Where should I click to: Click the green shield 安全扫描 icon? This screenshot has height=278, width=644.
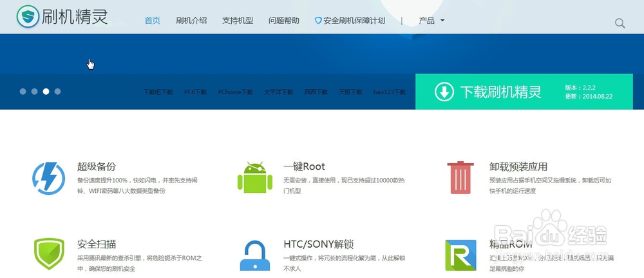pos(49,253)
